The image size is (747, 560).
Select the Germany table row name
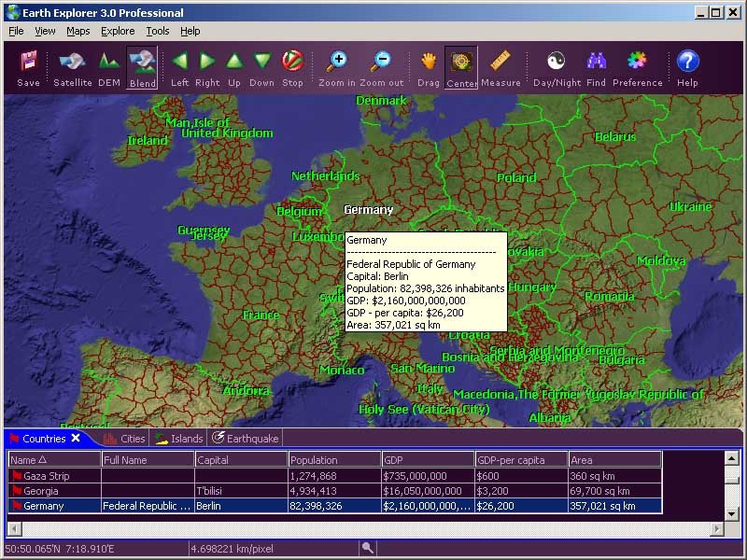point(43,506)
